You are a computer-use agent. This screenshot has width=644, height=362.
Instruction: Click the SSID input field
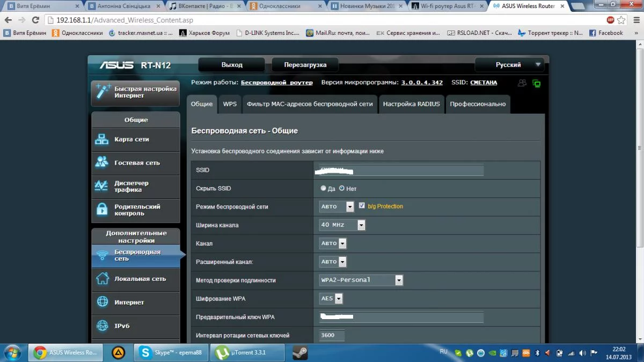(401, 170)
